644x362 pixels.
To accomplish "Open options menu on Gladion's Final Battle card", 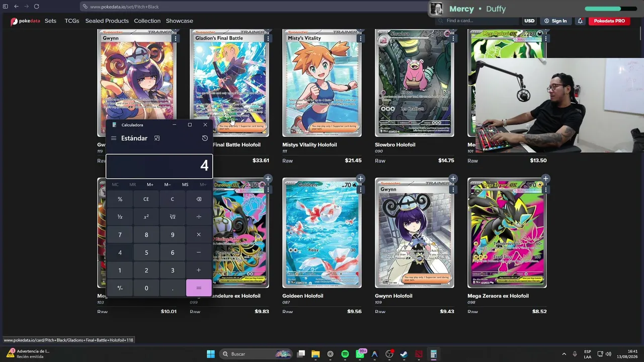I will tap(268, 38).
